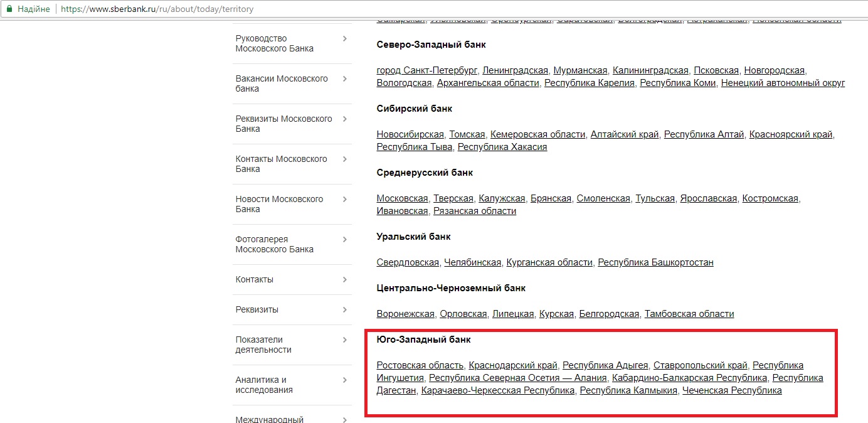Follow the Калининградская link
This screenshot has width=868, height=423.
click(650, 70)
